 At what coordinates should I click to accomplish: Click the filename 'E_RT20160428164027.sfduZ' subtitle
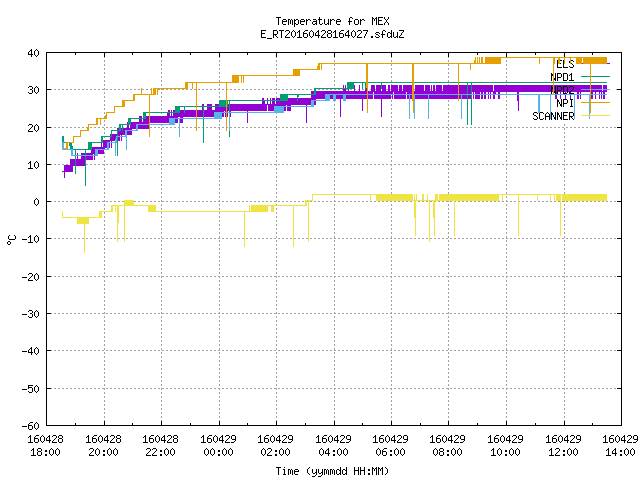[332, 34]
